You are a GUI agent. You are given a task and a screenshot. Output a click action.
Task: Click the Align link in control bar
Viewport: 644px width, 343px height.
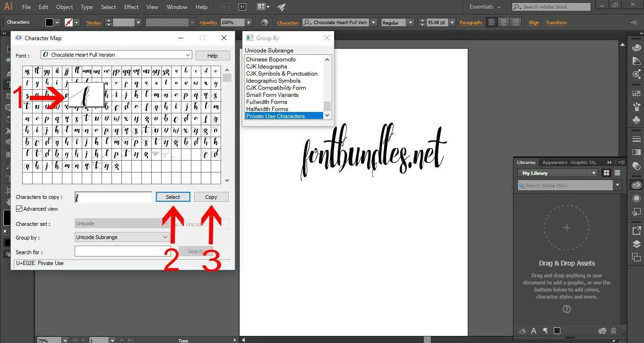click(x=533, y=23)
